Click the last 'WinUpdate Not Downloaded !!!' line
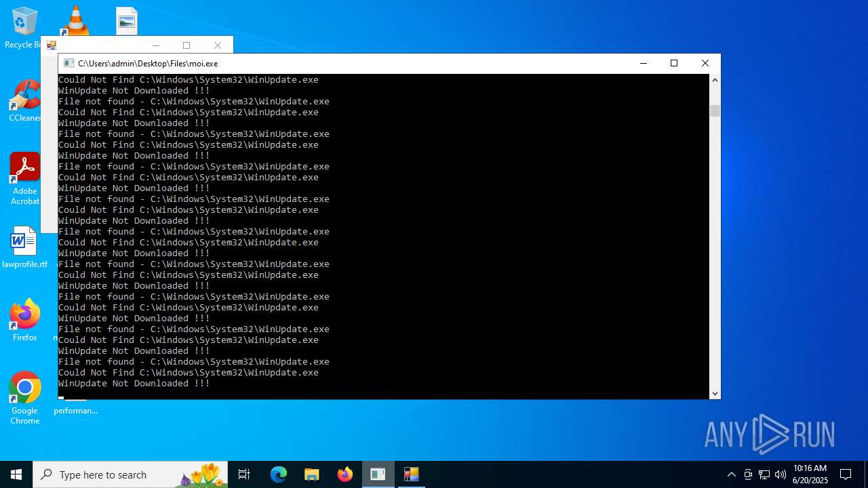The width and height of the screenshot is (868, 488). click(x=134, y=384)
